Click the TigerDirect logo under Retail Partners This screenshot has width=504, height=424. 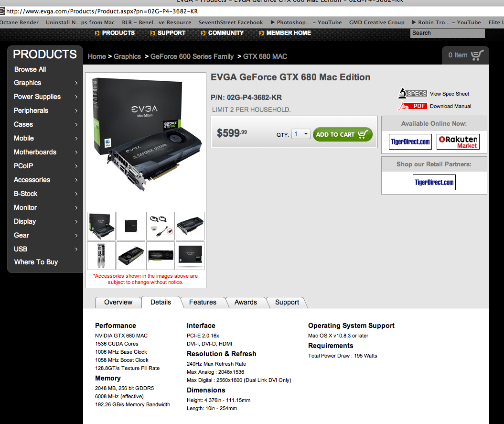pyautogui.click(x=434, y=183)
